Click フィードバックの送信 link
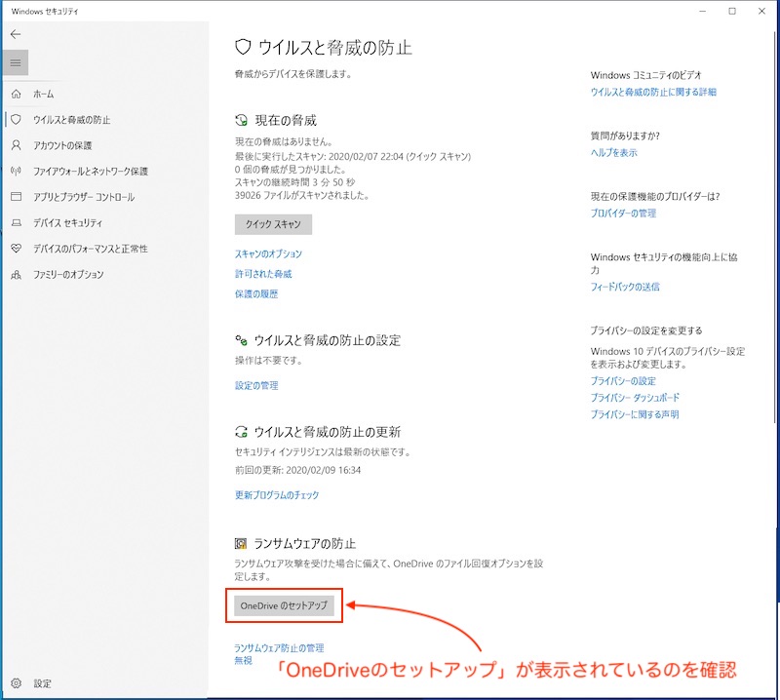 (x=625, y=287)
